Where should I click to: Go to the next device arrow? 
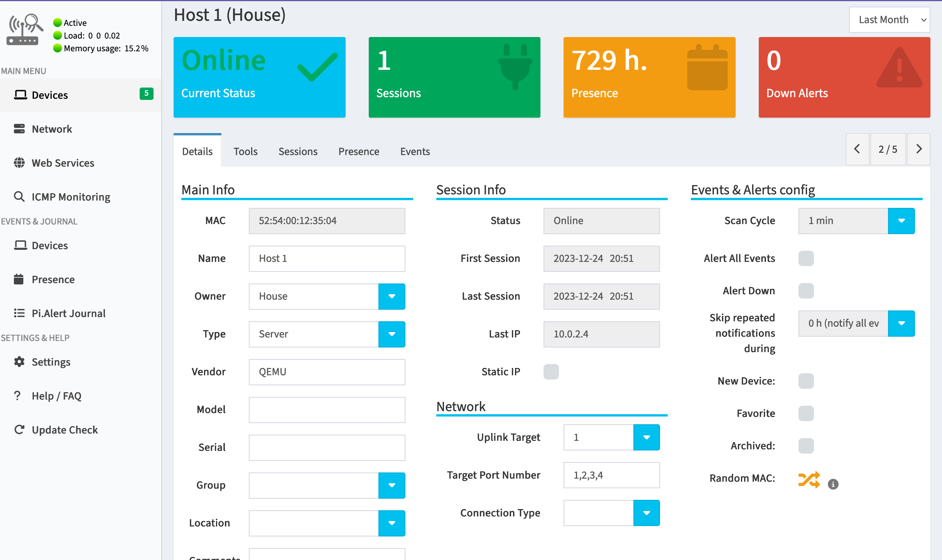[918, 149]
